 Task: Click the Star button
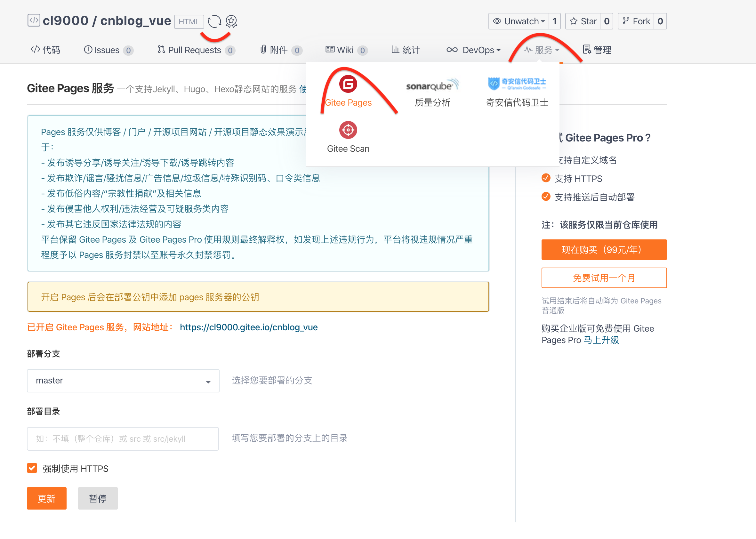click(x=583, y=21)
